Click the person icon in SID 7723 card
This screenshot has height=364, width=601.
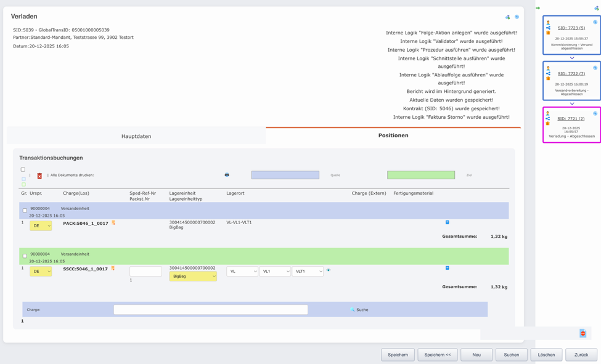point(548,23)
